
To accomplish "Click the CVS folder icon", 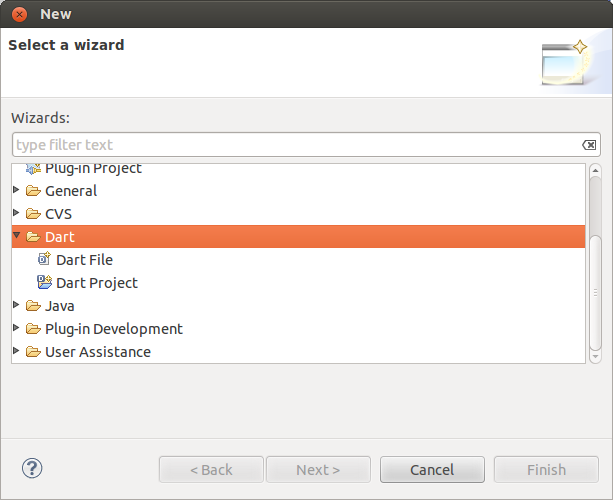I will click(33, 214).
